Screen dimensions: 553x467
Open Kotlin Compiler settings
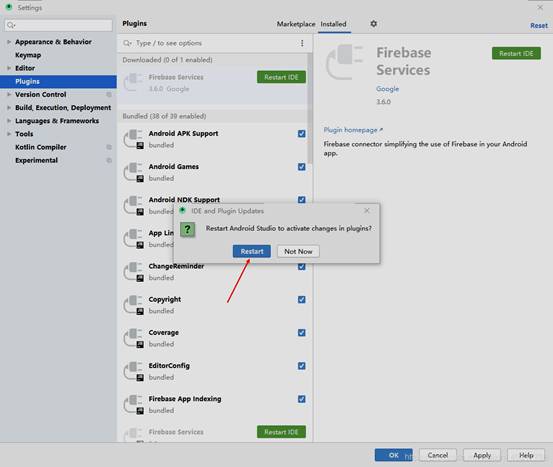click(41, 147)
